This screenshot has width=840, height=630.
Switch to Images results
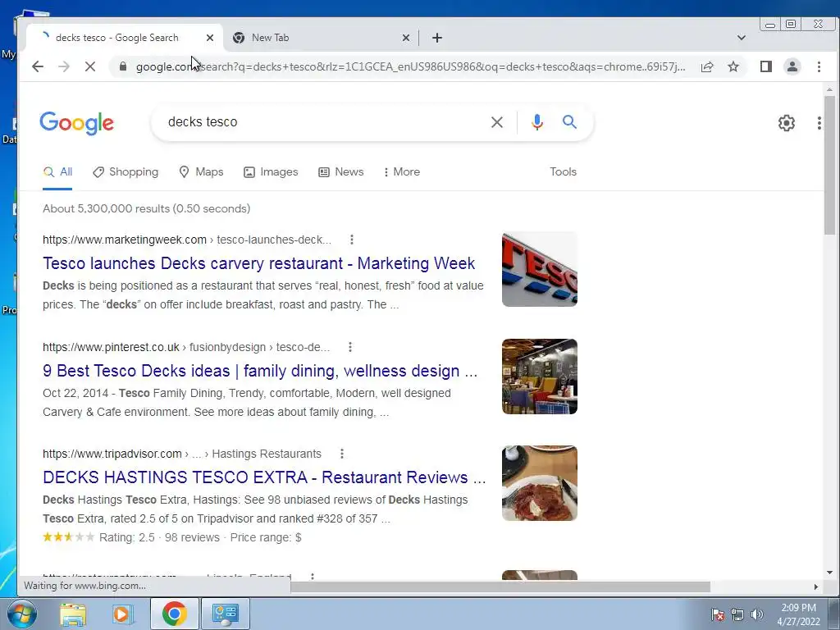coord(271,172)
